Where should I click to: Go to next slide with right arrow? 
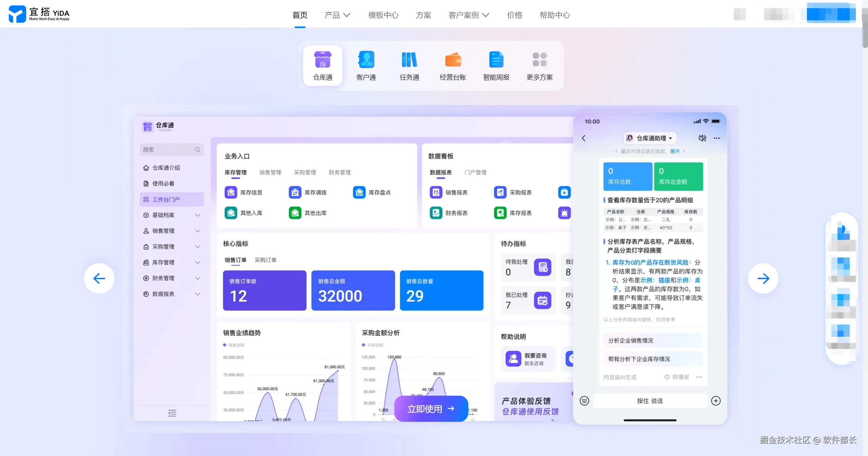tap(763, 278)
